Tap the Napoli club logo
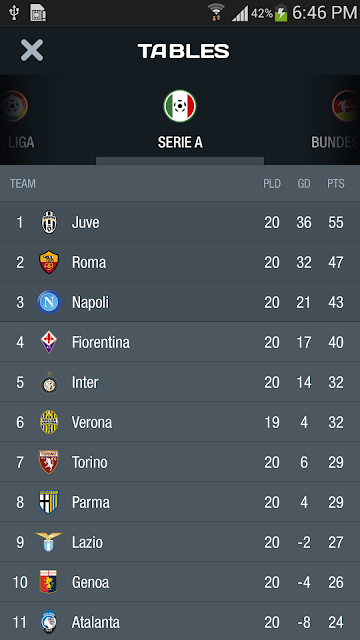360x640 pixels. [49, 302]
